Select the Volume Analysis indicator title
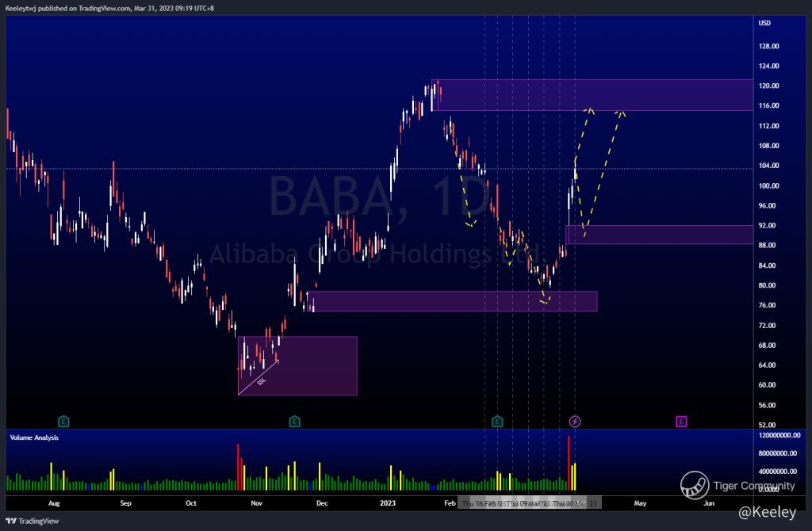This screenshot has width=812, height=531. pos(34,437)
